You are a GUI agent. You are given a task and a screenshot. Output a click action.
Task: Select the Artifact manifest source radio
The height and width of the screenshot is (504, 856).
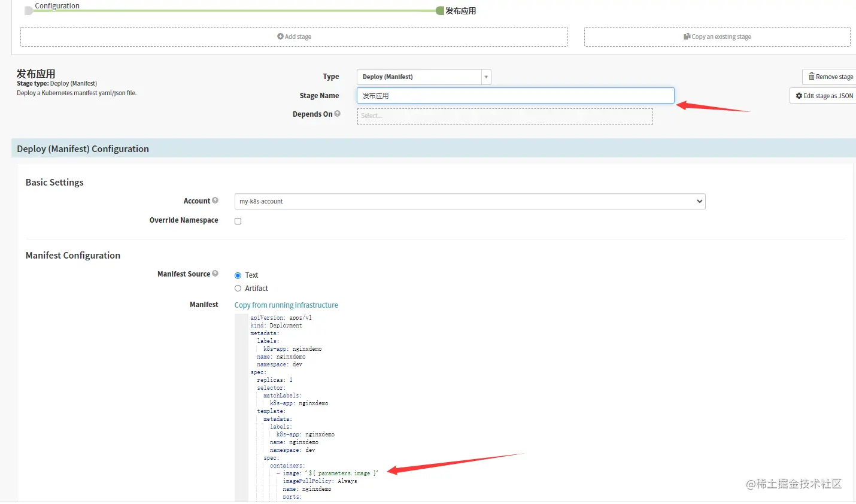click(x=238, y=289)
